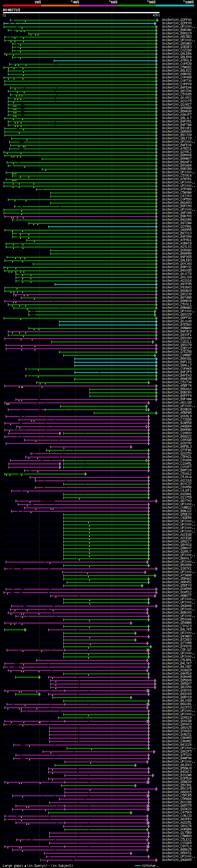The image size is (197, 868).
Task: Select label UniRef100_Q9LEB4
Action: coord(177,54)
